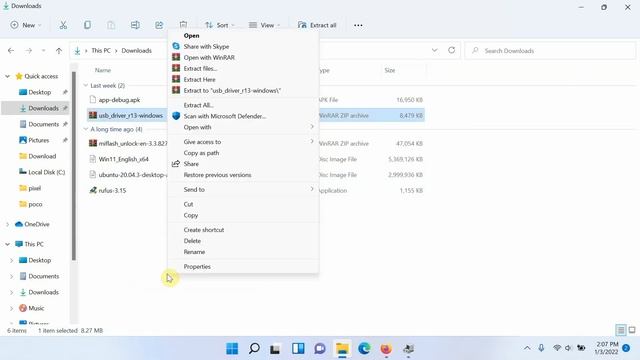Viewport: 640px width, 360px height.
Task: Collapse the Last week group
Action: click(x=85, y=85)
